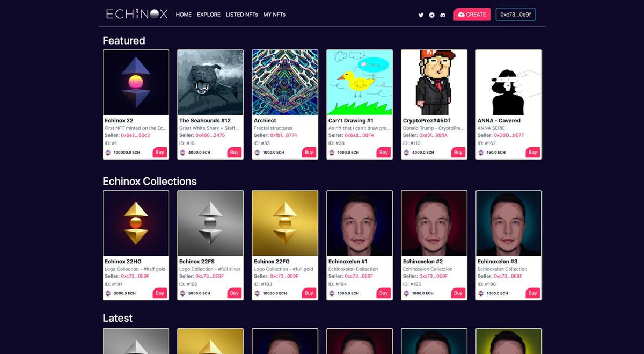Click the Echinox Collections heading
This screenshot has width=644, height=354.
150,181
